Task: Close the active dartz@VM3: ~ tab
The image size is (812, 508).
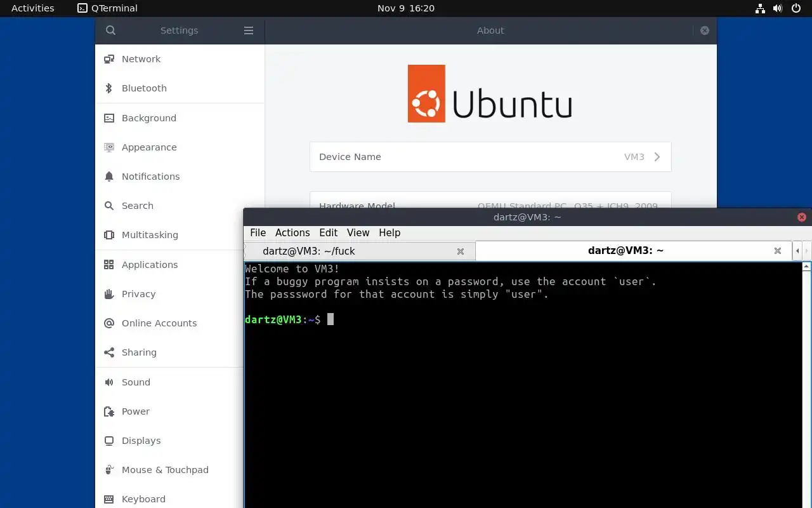Action: tap(777, 251)
